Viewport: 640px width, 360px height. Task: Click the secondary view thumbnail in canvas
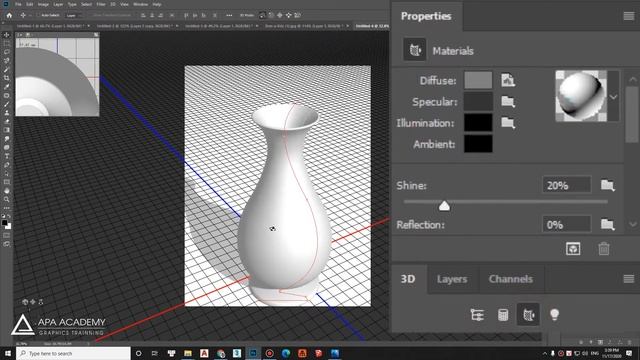pos(57,76)
